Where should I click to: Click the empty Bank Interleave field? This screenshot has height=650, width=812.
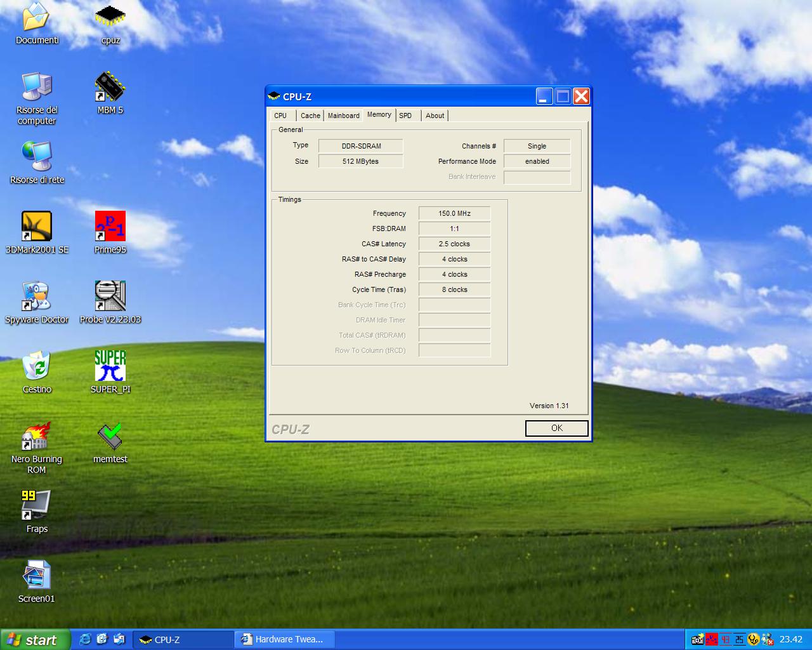[537, 176]
